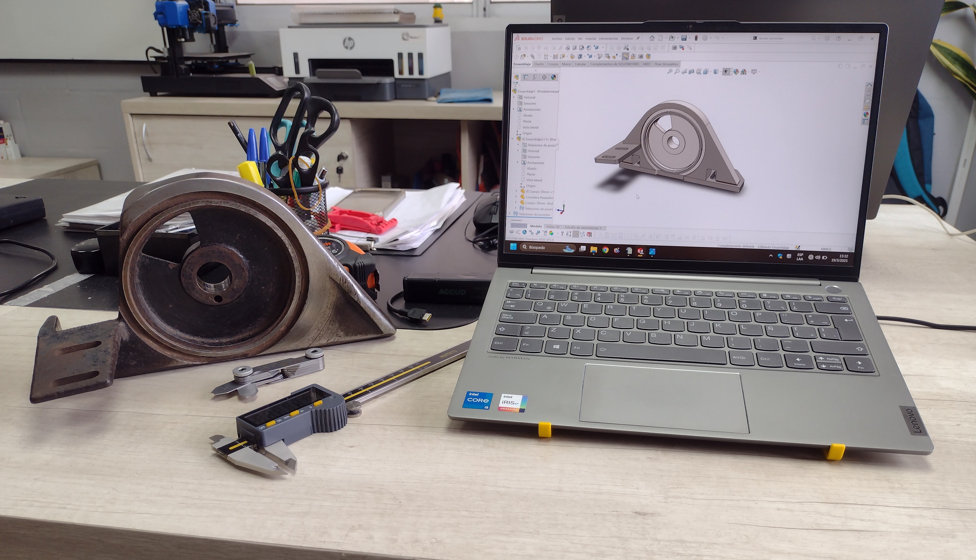Switch to the Croquis ribbon tab
The height and width of the screenshot is (560, 976).
(552, 64)
